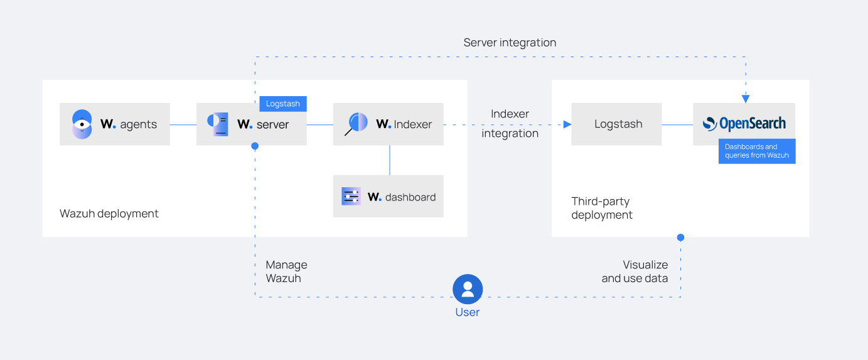Click the Third-party deployment caption
This screenshot has height=360, width=868.
click(x=602, y=208)
